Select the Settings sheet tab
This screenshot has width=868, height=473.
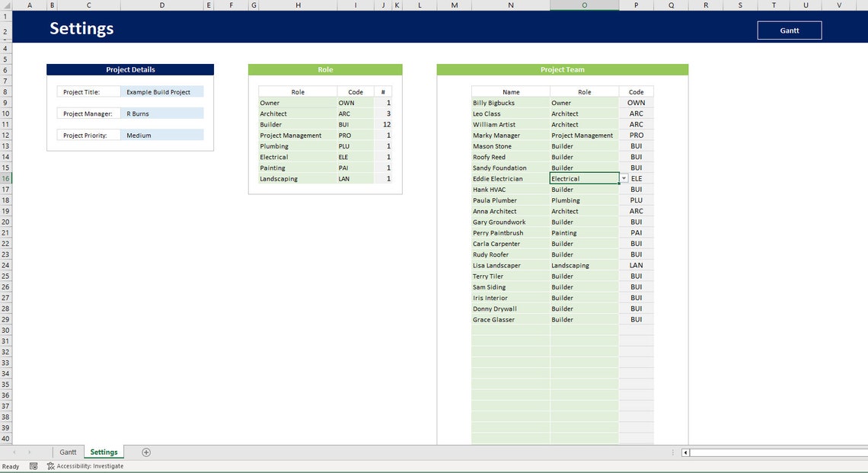(x=104, y=452)
